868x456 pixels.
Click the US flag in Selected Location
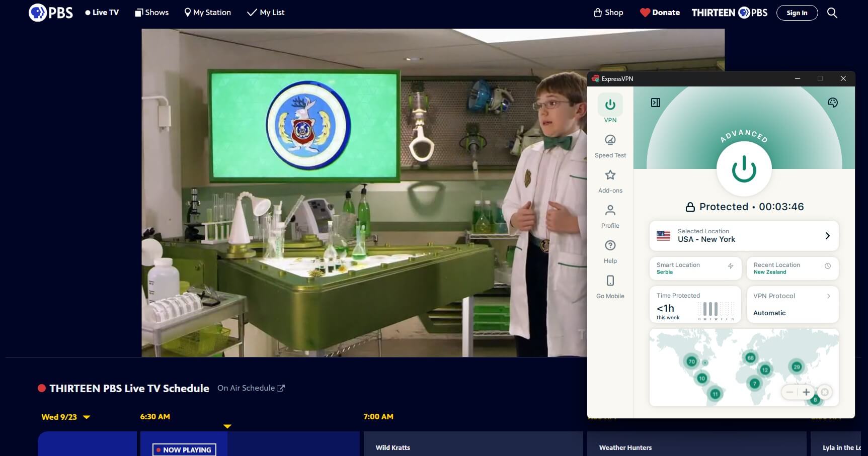click(664, 236)
